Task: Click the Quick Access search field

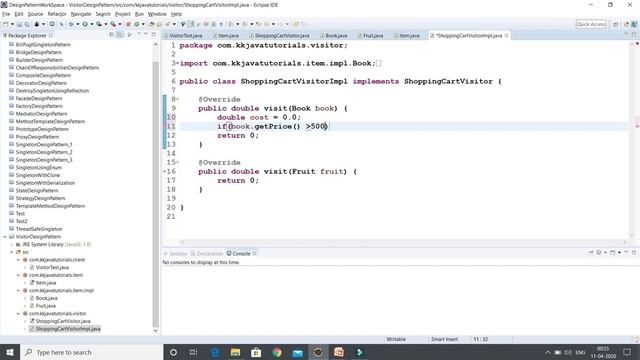Action: (x=591, y=24)
